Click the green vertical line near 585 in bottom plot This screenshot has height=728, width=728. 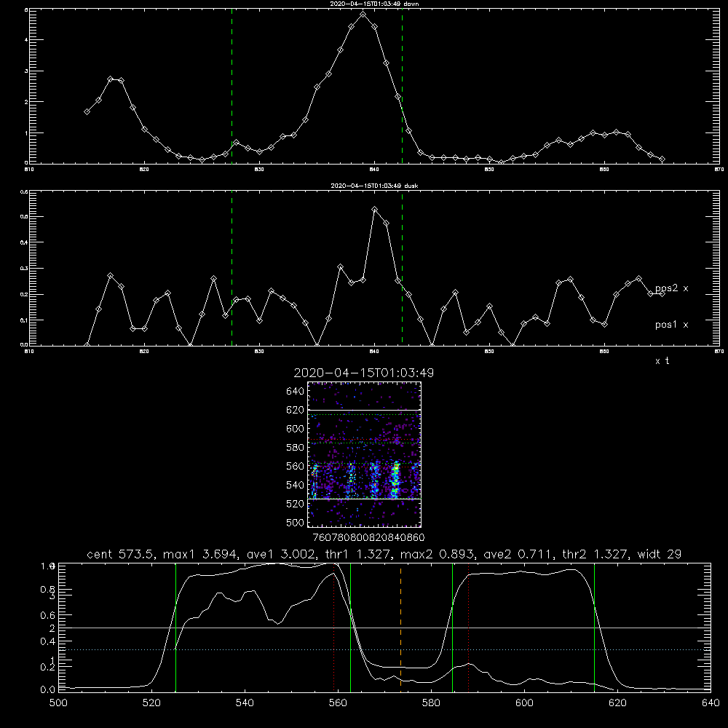452,628
